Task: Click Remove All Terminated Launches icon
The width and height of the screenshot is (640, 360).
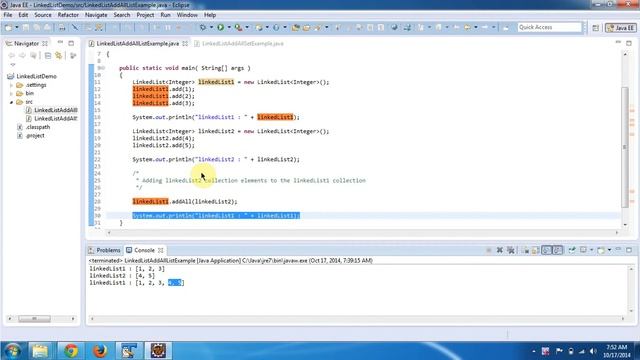Action: pos(511,250)
